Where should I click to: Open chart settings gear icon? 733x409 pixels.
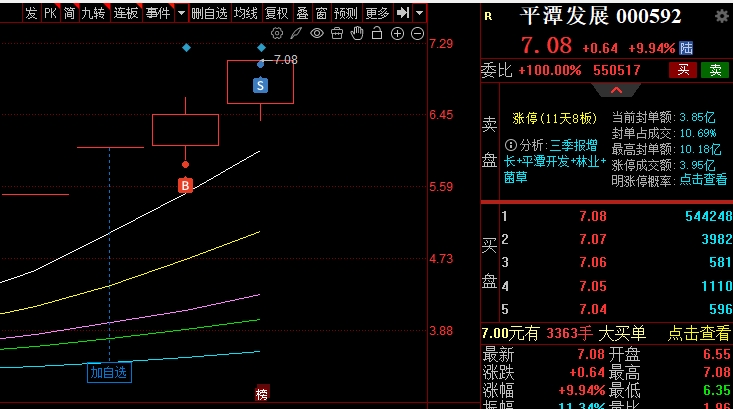[277, 34]
